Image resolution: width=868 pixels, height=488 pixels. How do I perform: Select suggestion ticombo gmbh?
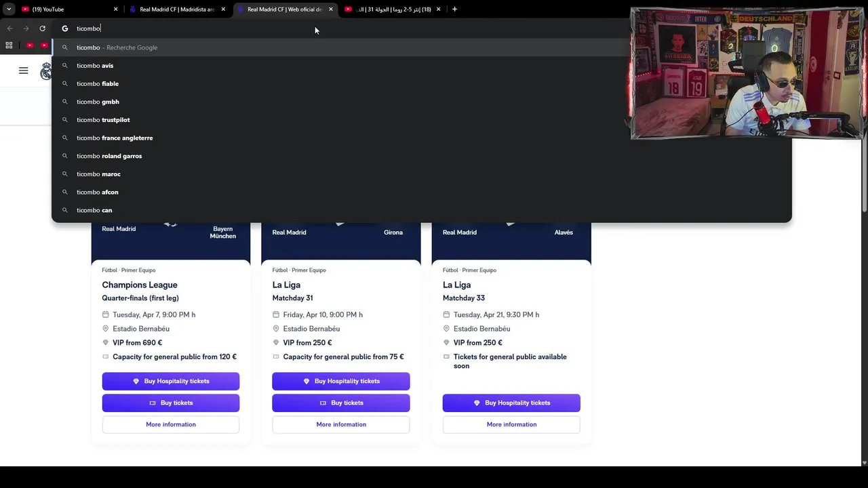[x=421, y=102]
